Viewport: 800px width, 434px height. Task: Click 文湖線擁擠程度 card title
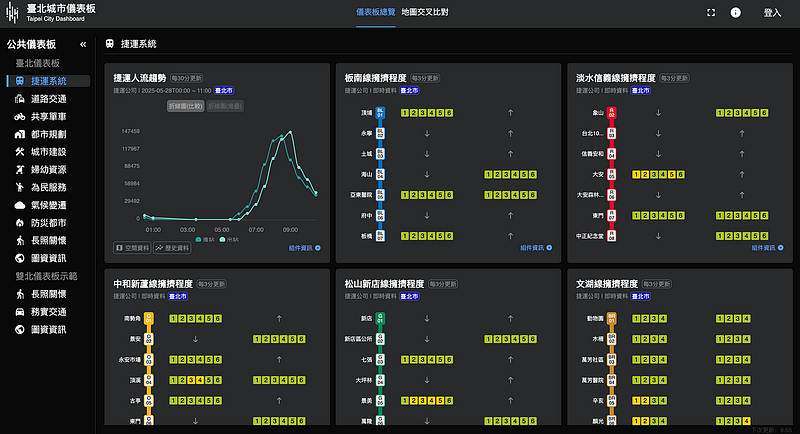point(607,284)
